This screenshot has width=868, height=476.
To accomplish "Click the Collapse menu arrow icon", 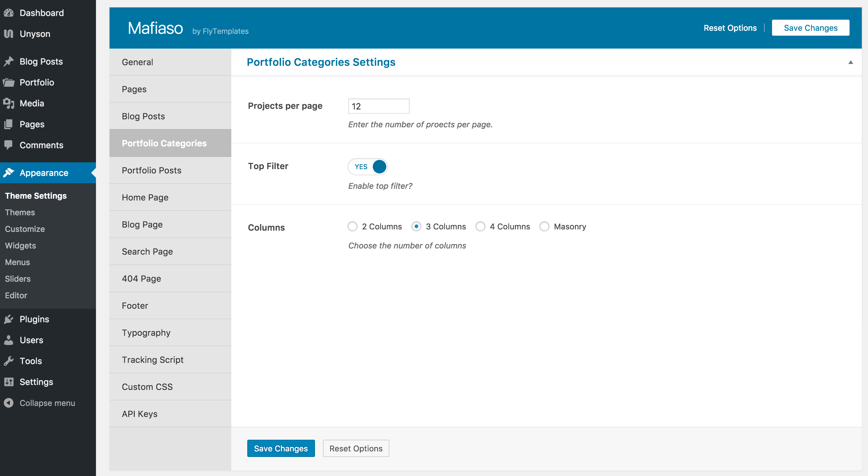I will pyautogui.click(x=9, y=403).
